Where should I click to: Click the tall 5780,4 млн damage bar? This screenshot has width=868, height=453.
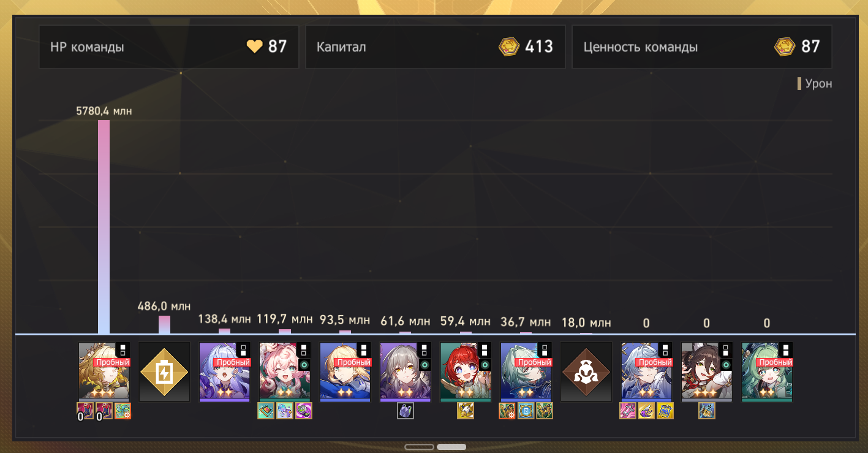[104, 227]
